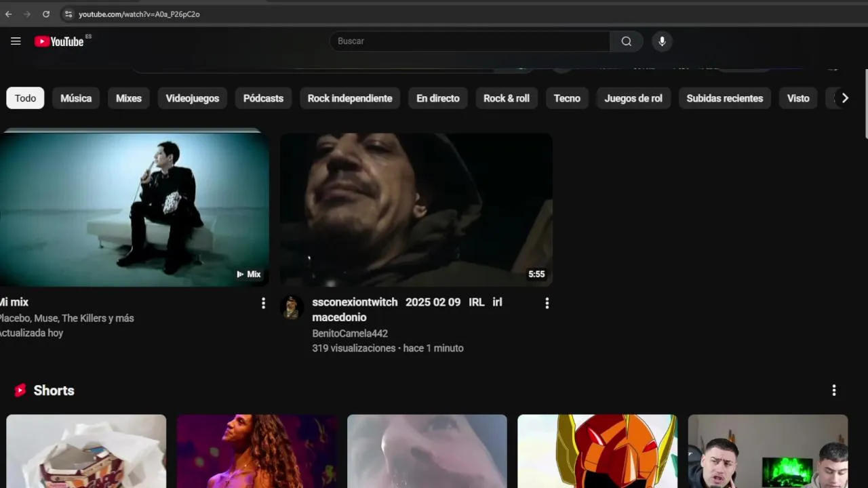Screen dimensions: 868x488
Task: Open options menu for ssconexiontwitch video
Action: (547, 304)
